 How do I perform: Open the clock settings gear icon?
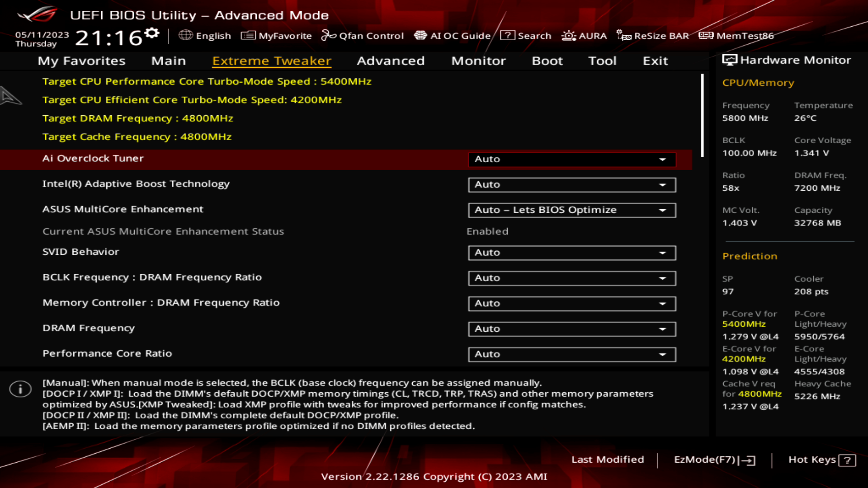[x=152, y=33]
